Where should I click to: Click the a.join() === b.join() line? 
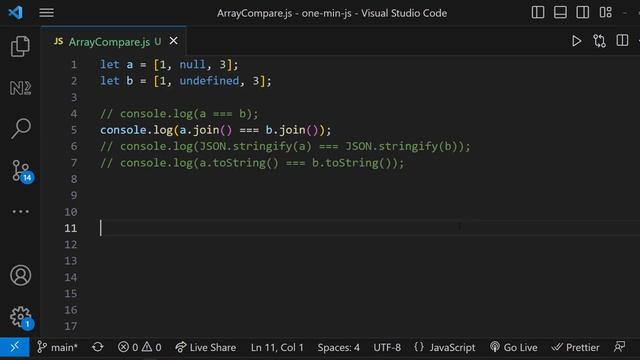pos(216,130)
